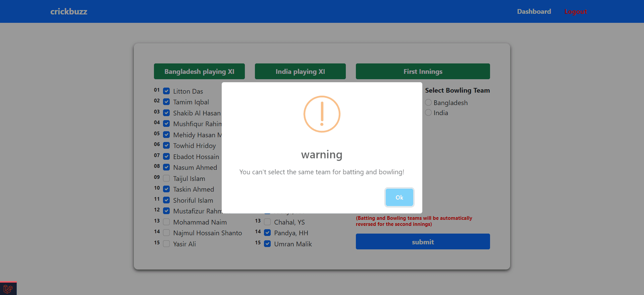644x295 pixels.
Task: Check the Taijul Islam checkbox
Action: click(x=166, y=178)
